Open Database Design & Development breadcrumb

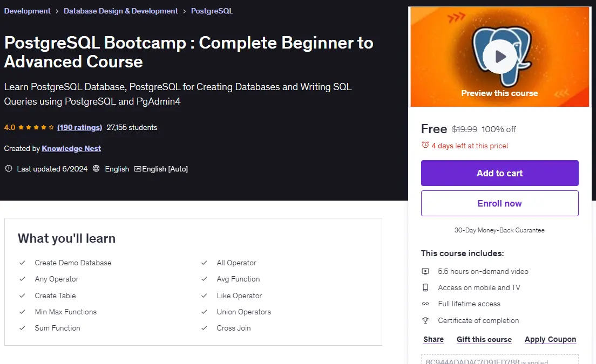[x=120, y=11]
